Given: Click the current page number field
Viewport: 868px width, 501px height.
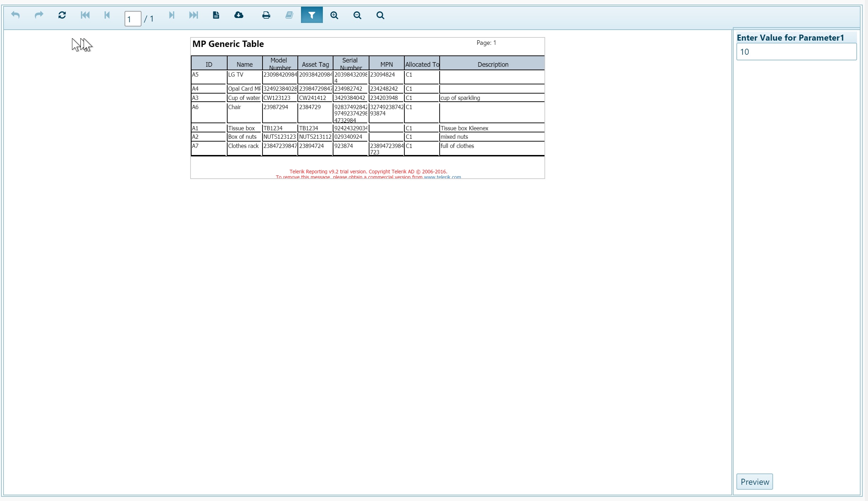Looking at the screenshot, I should [133, 19].
